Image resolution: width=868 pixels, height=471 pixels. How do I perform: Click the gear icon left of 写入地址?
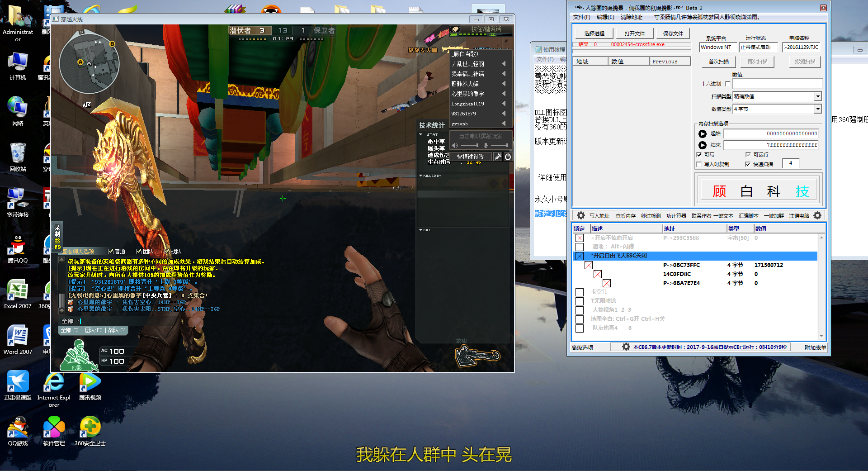tap(581, 216)
